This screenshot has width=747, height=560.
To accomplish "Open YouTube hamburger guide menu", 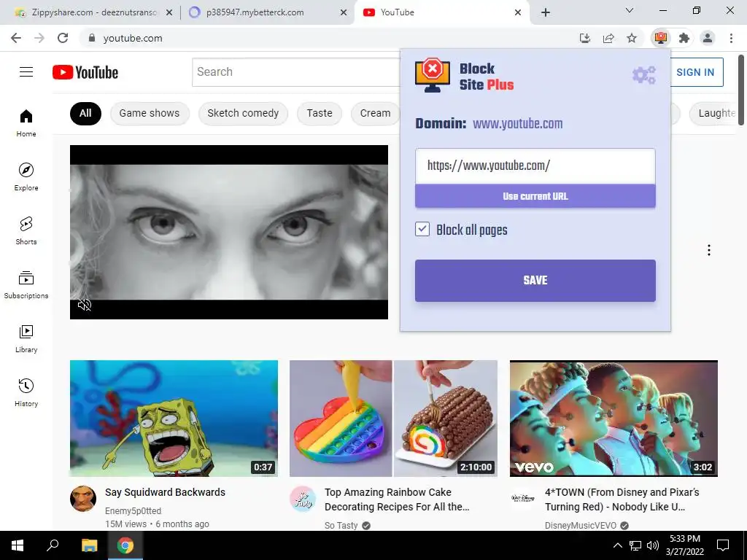I will tap(26, 72).
